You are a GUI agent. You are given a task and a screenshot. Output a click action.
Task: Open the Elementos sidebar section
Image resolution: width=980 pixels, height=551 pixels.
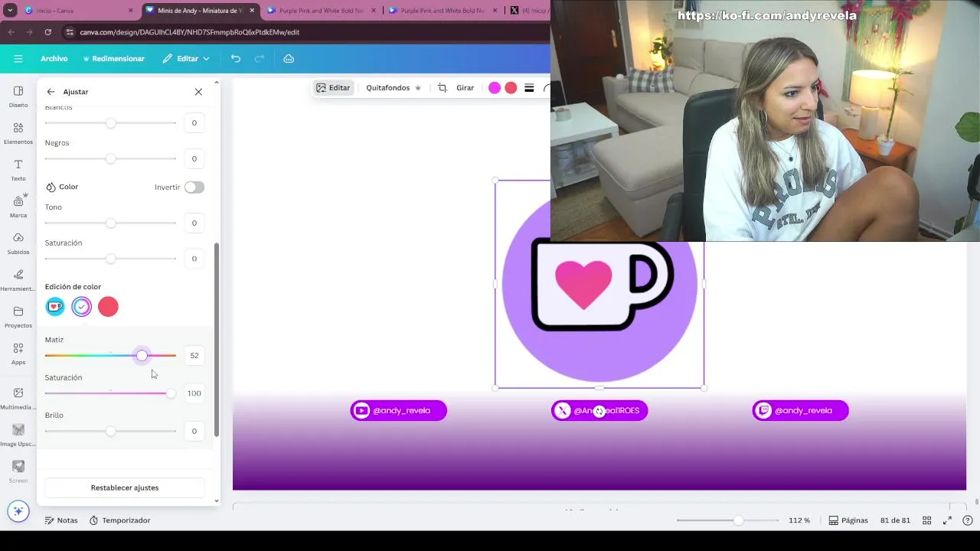pyautogui.click(x=18, y=133)
